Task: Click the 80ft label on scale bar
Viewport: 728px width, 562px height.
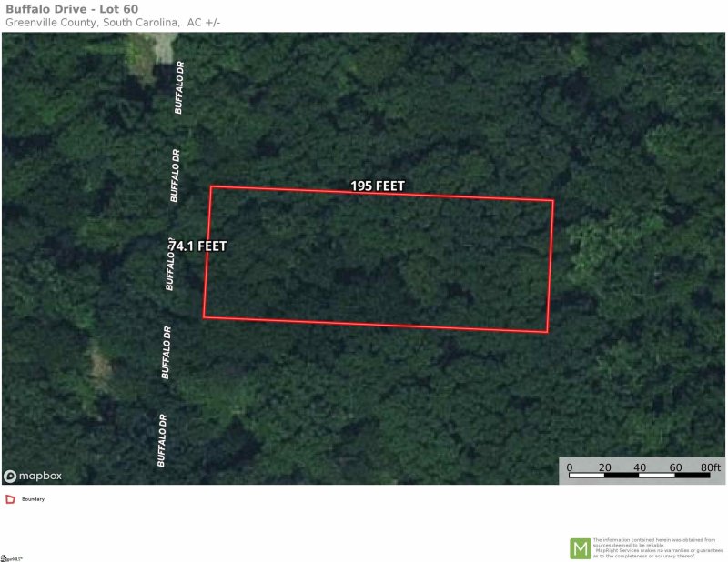Action: (x=711, y=467)
